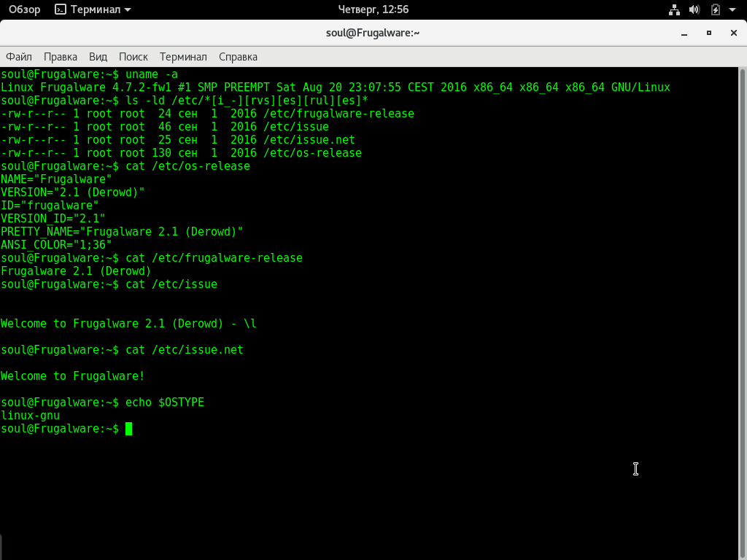The width and height of the screenshot is (747, 560).
Task: Click the ls command with glob pattern
Action: pyautogui.click(x=247, y=101)
